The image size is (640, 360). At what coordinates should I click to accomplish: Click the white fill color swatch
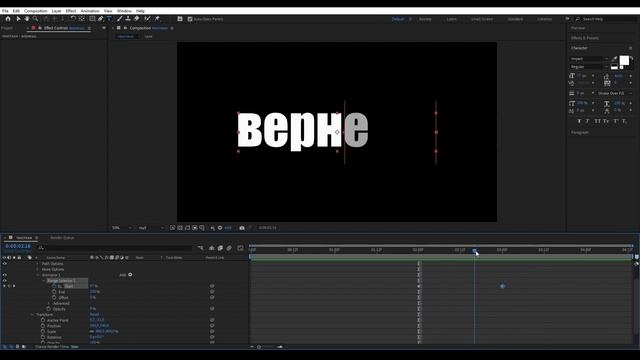point(624,60)
